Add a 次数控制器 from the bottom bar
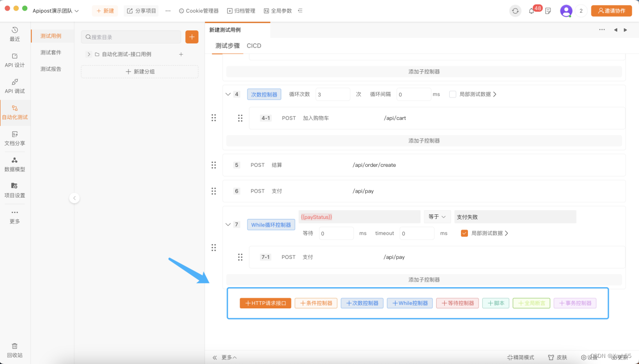Image resolution: width=639 pixels, height=364 pixels. pos(362,303)
